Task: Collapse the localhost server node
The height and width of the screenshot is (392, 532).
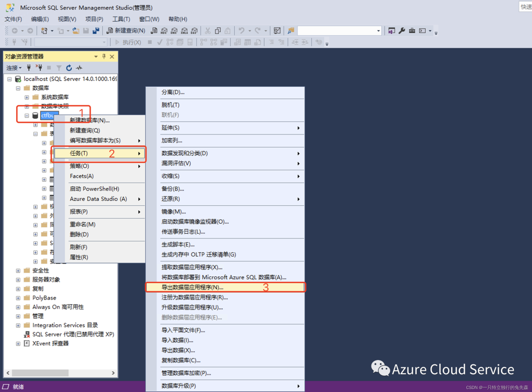Action: coord(9,79)
